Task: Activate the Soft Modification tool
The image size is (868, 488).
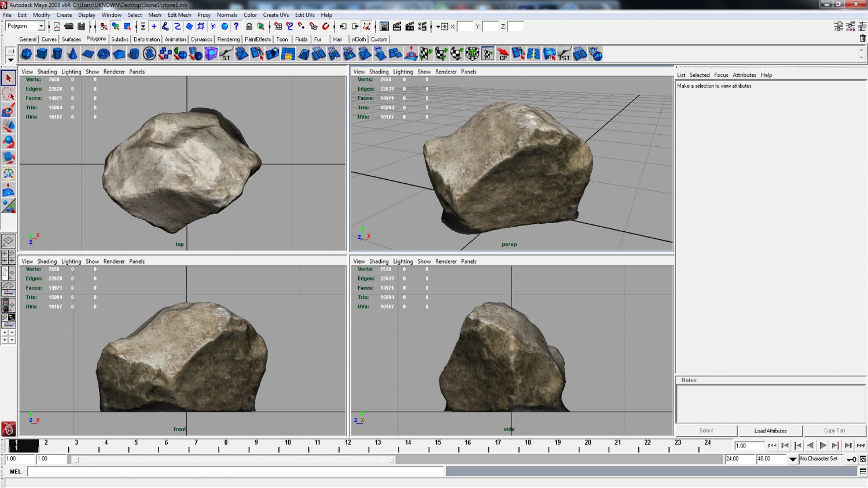Action: pos(8,190)
